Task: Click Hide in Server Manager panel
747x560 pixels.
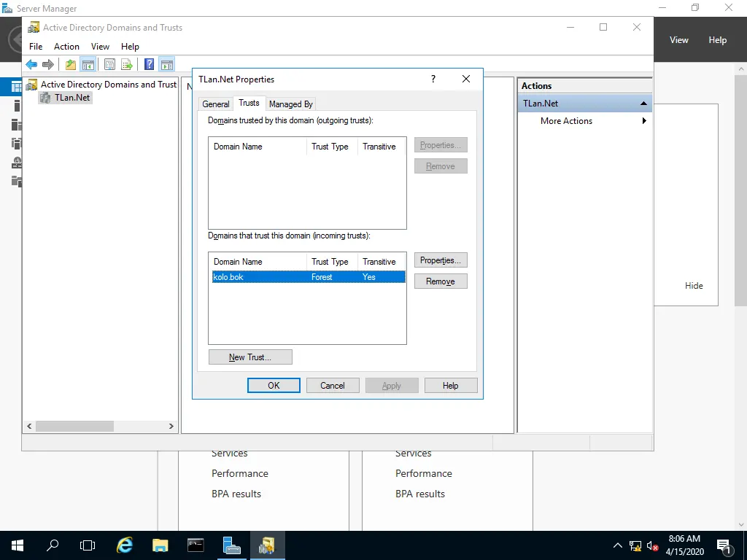Action: coord(694,286)
